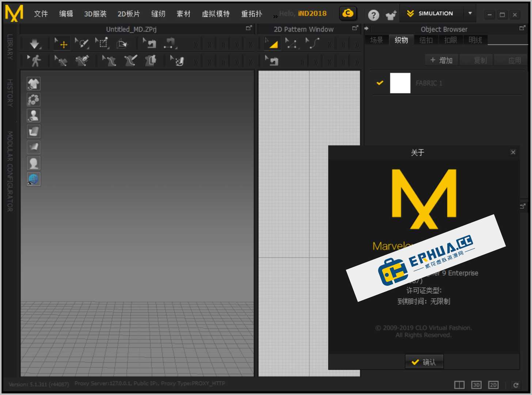Switch to the 织物 tab
Viewport: 532px width, 395px height.
click(401, 40)
